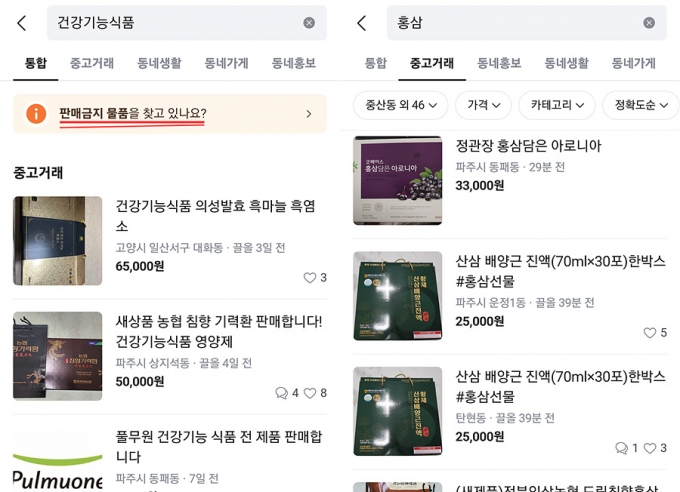Screen dimensions: 680x492
Task: Like the 흑마늘 흑염소 listing heart
Action: coord(309,278)
